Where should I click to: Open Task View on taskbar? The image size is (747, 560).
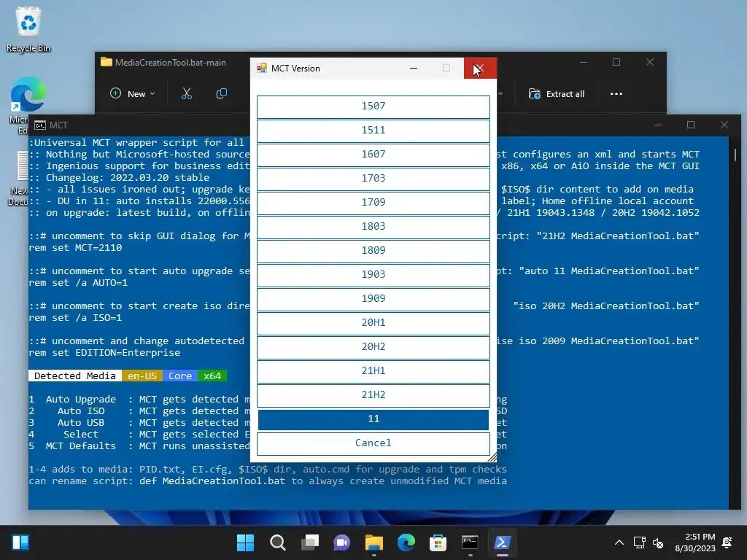coord(309,542)
